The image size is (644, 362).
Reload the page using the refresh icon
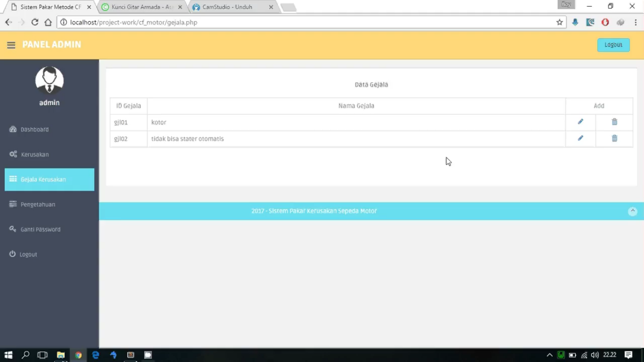click(34, 22)
